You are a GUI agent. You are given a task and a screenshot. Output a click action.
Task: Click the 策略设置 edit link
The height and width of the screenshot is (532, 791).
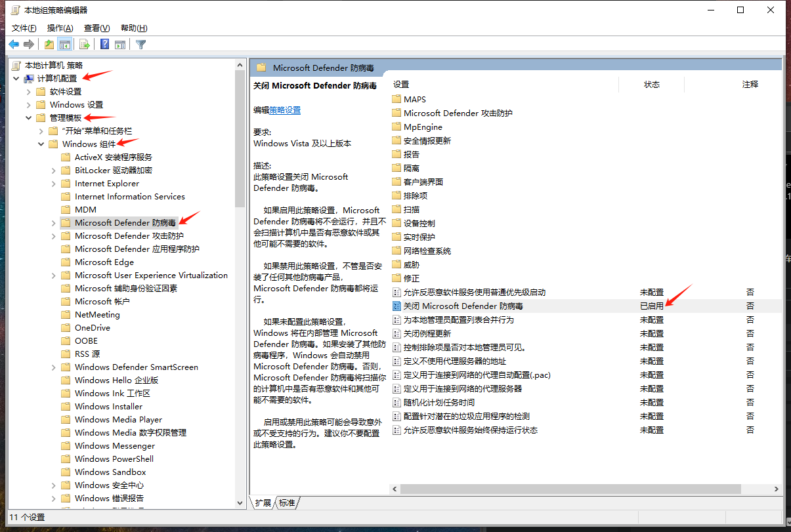click(x=285, y=110)
